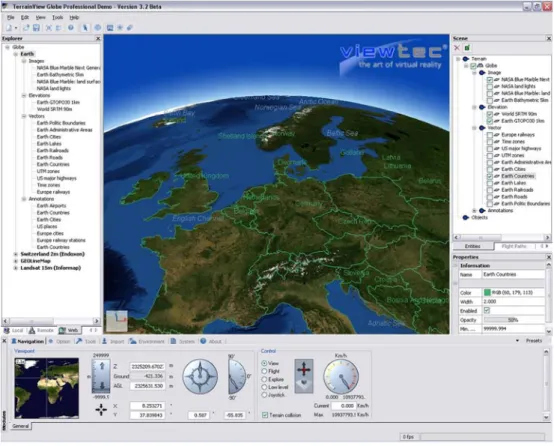Click the axis orientation gizmo in the 3D view
Viewport: 554px width, 446px height.
point(117,321)
